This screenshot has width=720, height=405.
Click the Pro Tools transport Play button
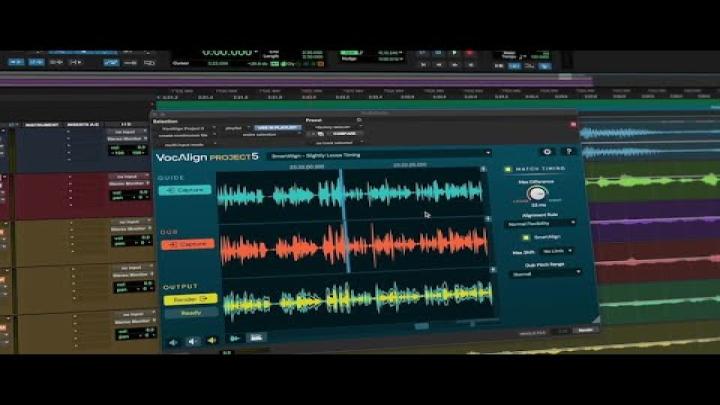click(454, 53)
